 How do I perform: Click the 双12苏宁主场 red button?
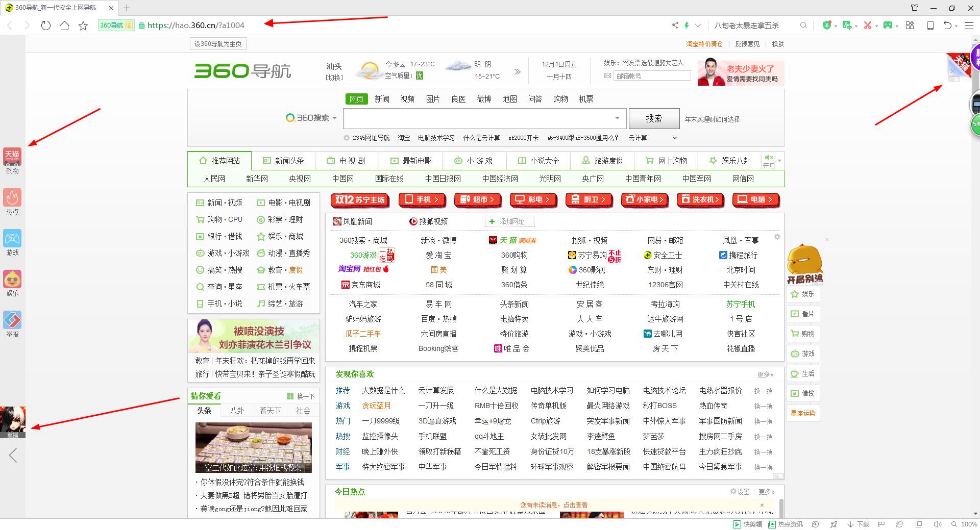tap(360, 200)
